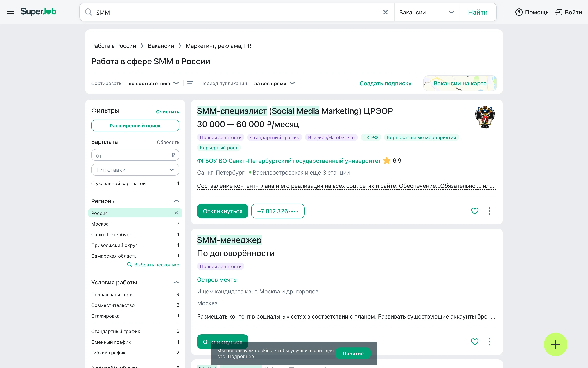Reveal phone number +7 812 326
Screen dimensions: 588x368
278,211
